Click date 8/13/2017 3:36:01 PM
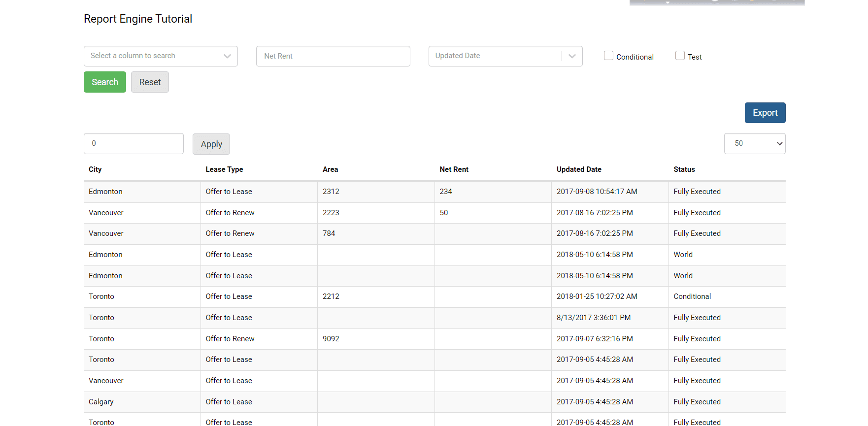The image size is (868, 426). pyautogui.click(x=594, y=318)
